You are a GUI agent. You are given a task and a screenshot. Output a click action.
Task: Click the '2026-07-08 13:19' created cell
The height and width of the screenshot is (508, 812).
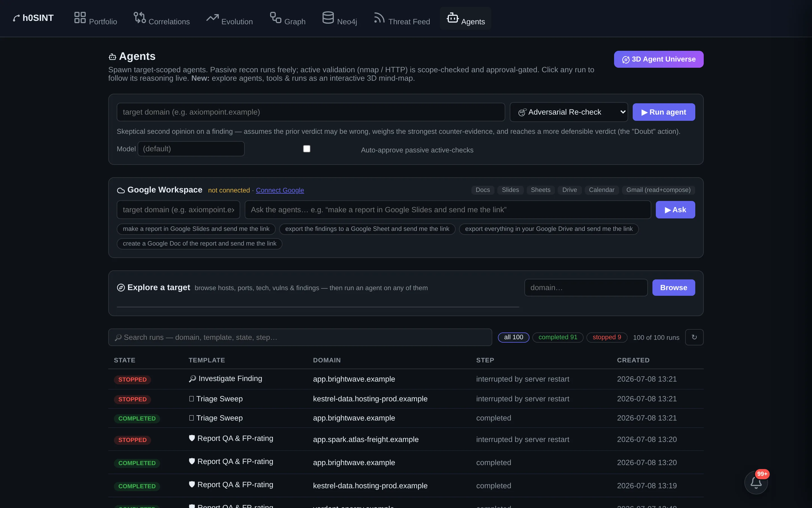(646, 486)
